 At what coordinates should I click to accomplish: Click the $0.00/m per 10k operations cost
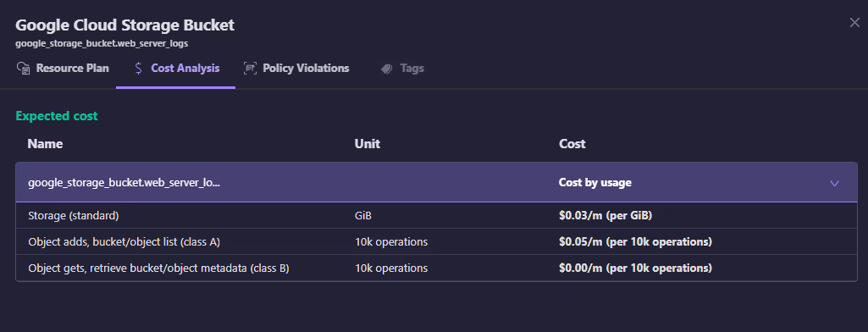[635, 268]
